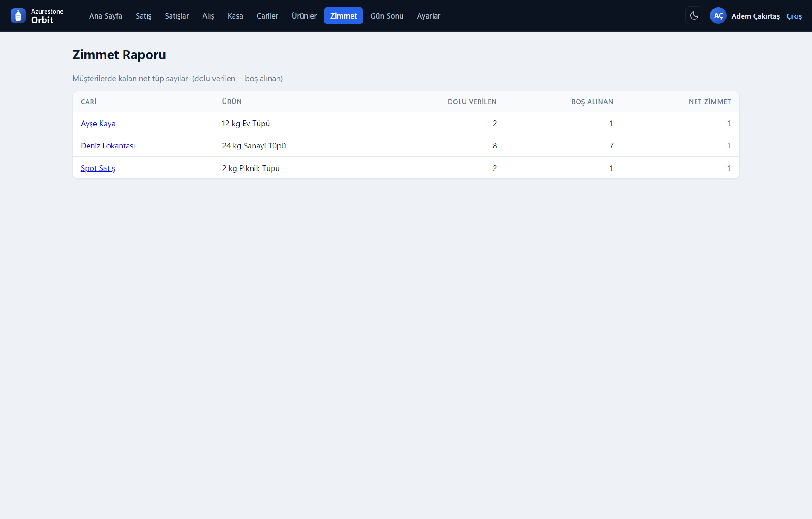Click the 'Müşterilerde kalan net tüp sayıları' subtitle

click(x=178, y=79)
